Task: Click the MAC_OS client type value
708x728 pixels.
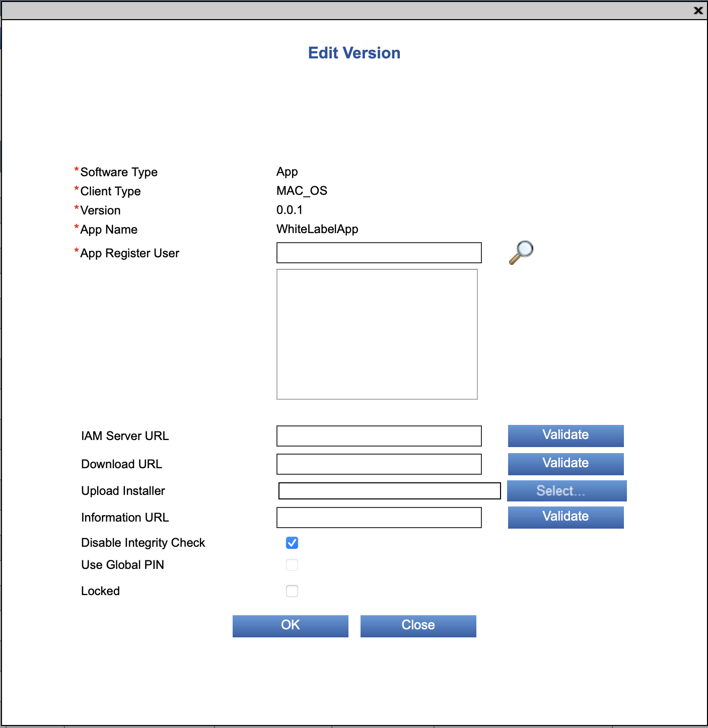Action: pos(302,191)
